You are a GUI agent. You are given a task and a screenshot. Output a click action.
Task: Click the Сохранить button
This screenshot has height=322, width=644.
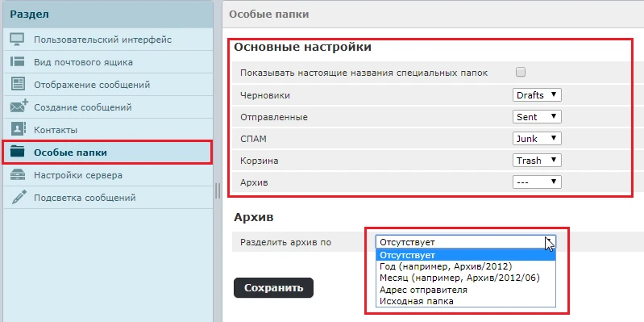coord(273,288)
